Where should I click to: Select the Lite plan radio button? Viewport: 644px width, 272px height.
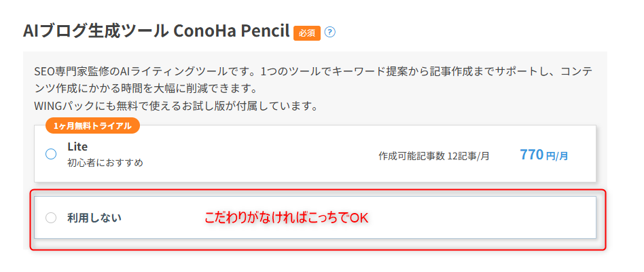click(x=51, y=154)
